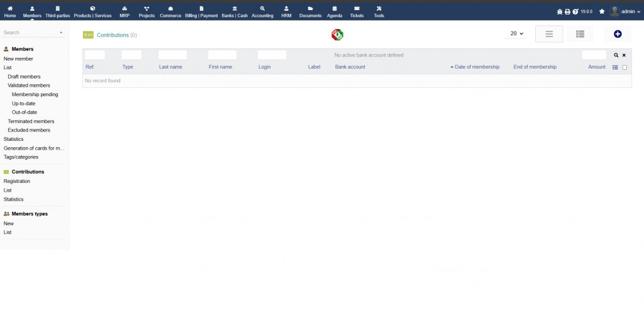Viewport: 644px width, 315px height.
Task: Open Tags/categories in sidebar
Action: point(21,157)
